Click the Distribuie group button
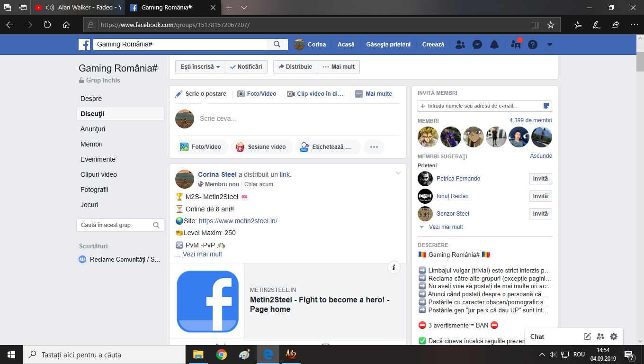 tap(295, 67)
